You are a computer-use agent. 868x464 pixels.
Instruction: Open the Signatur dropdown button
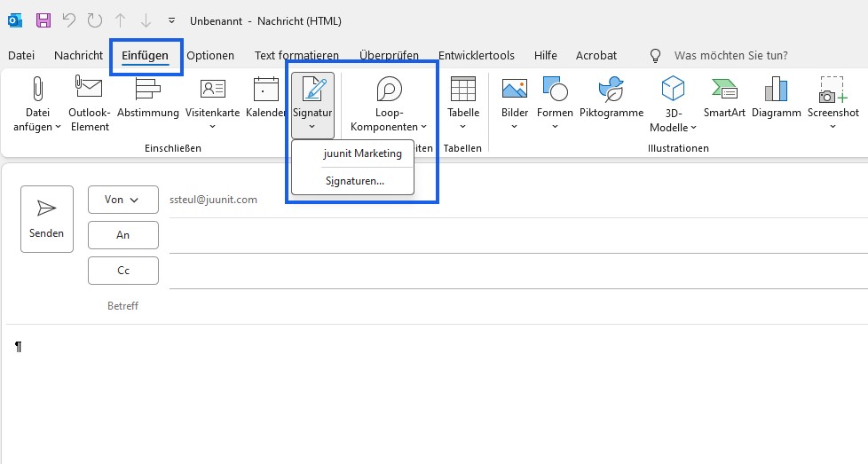[x=312, y=105]
